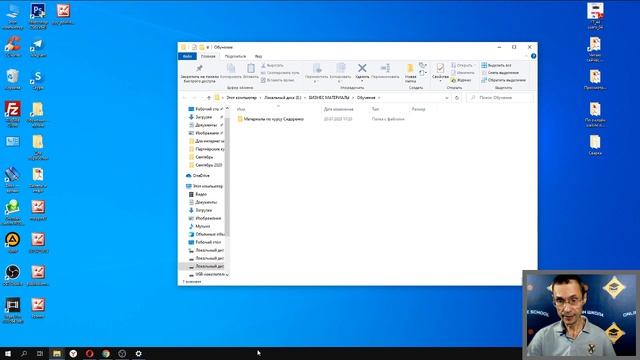Switch to the Поделиться (Share) ribbon tab

[x=236, y=56]
